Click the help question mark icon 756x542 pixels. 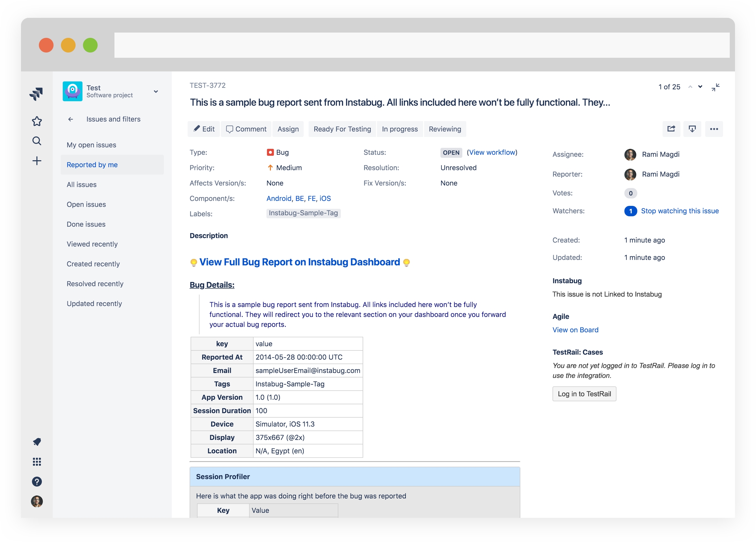[x=37, y=481]
